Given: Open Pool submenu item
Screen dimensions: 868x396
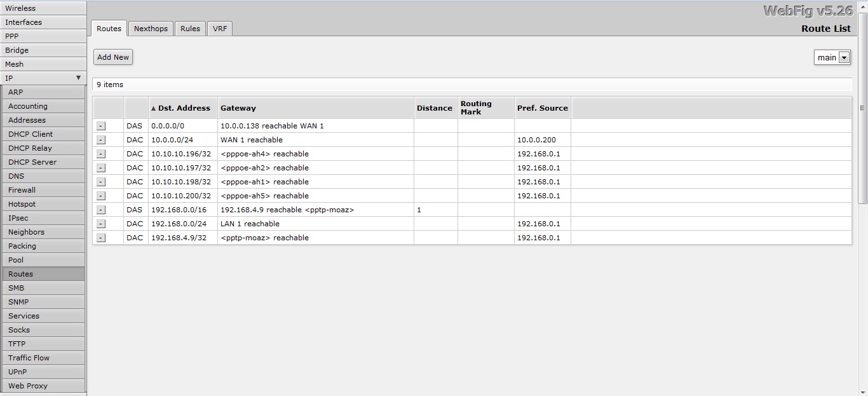Looking at the screenshot, I should pyautogui.click(x=43, y=260).
